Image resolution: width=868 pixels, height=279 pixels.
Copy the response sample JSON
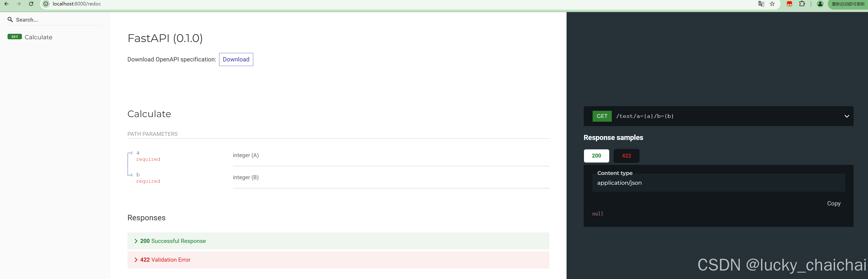click(x=834, y=203)
